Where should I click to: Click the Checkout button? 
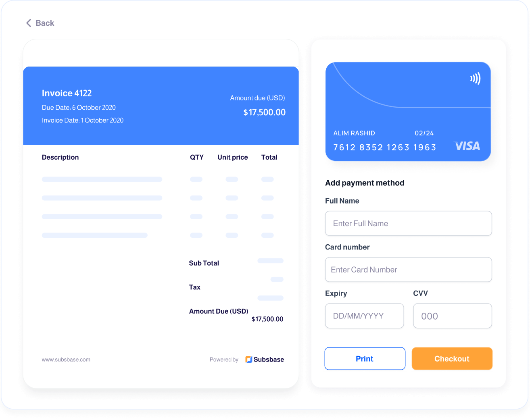point(452,358)
